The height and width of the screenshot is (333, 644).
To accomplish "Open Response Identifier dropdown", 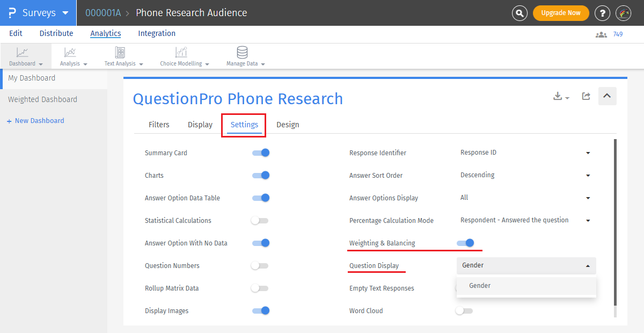I will click(526, 153).
